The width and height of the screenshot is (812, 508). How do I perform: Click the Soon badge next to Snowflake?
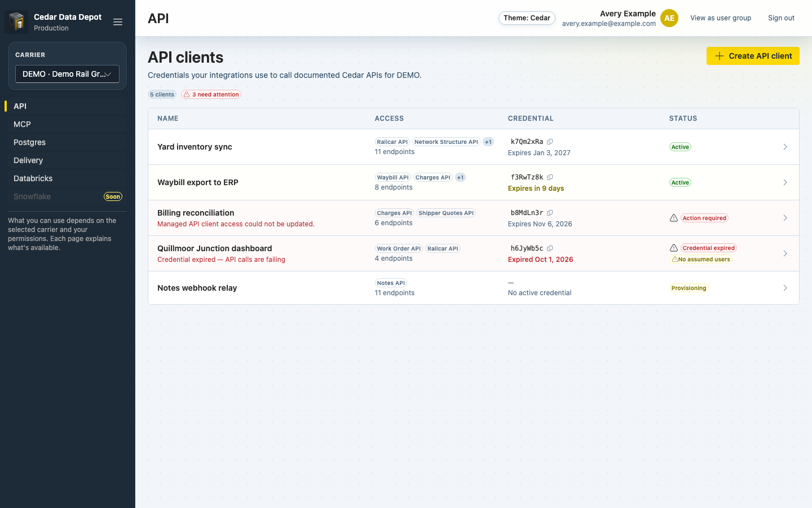click(113, 196)
